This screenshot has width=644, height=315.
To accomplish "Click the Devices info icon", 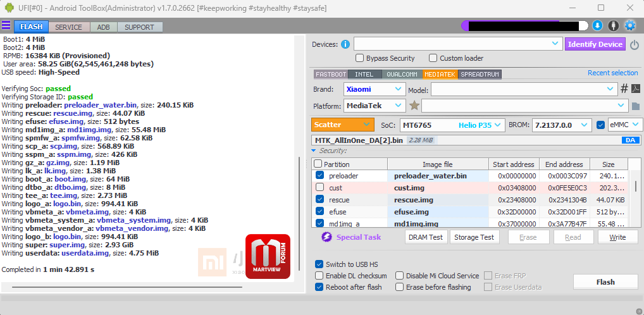I will click(345, 44).
